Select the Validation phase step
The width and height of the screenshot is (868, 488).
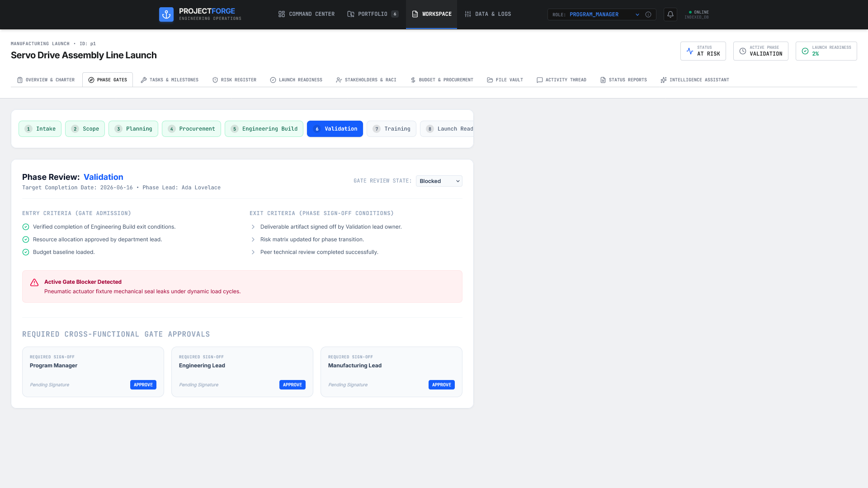point(335,129)
